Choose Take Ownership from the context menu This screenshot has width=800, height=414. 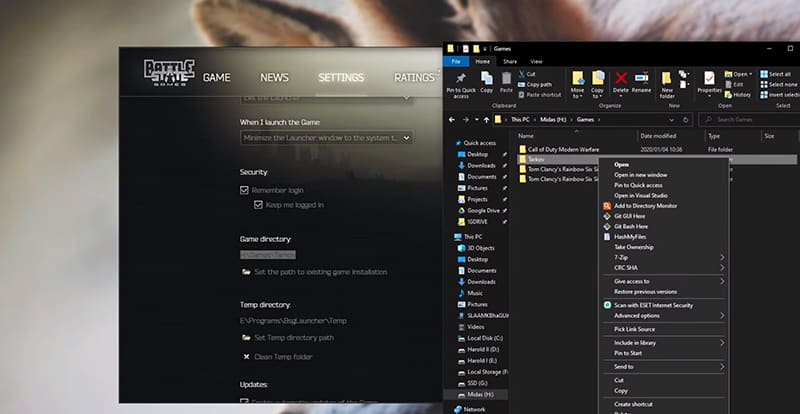point(634,247)
